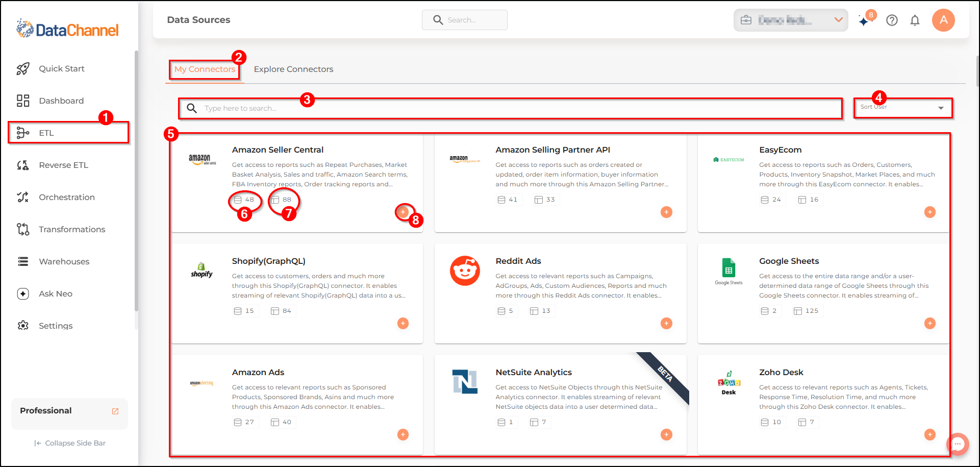This screenshot has width=980, height=467.
Task: Open the chat support bubble
Action: [958, 444]
